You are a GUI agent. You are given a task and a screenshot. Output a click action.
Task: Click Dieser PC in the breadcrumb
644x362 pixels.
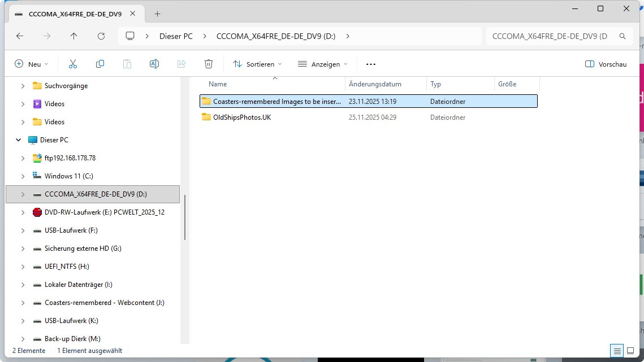coord(176,36)
